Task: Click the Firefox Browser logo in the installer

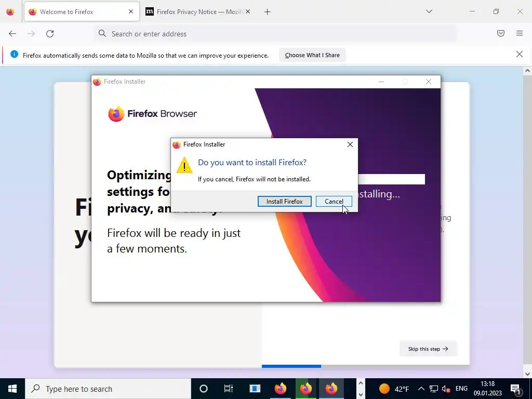Action: (152, 114)
